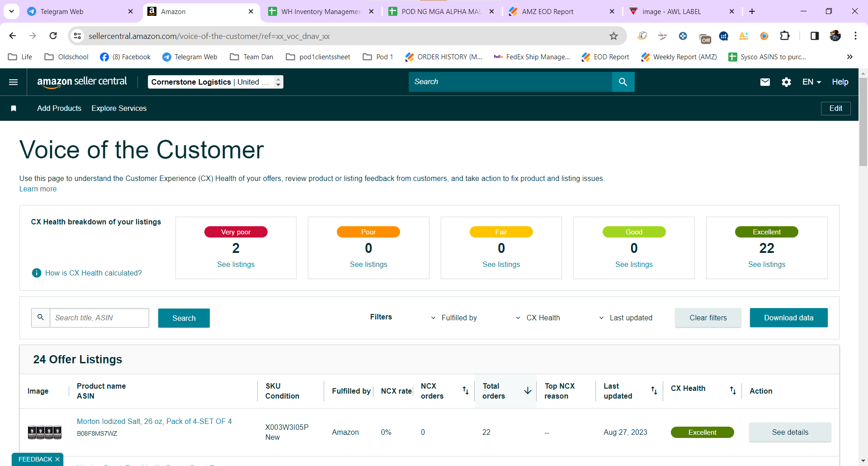
Task: Click the Amazon Seller Central logo
Action: pyautogui.click(x=82, y=82)
